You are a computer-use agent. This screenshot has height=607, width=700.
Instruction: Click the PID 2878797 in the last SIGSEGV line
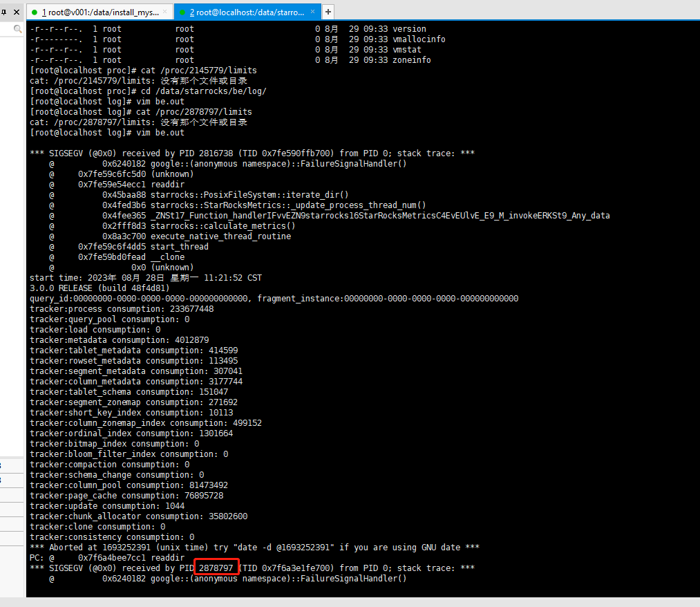[216, 568]
